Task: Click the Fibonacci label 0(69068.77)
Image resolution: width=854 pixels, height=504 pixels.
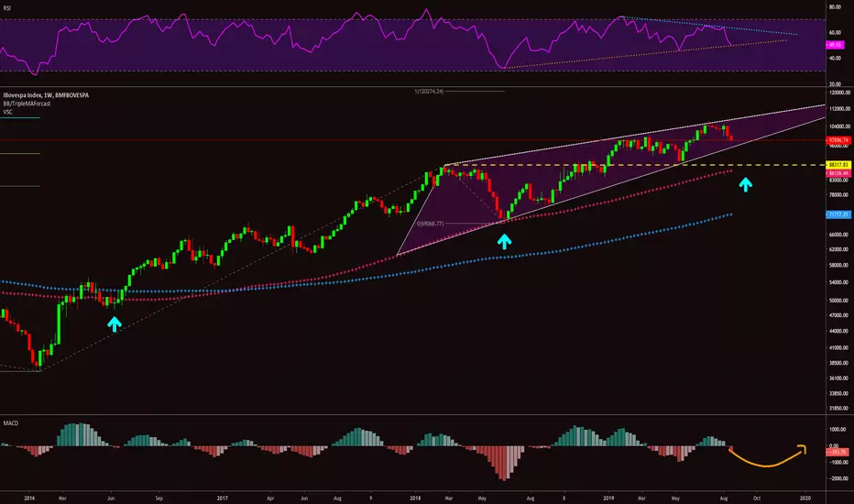Action: tap(431, 224)
